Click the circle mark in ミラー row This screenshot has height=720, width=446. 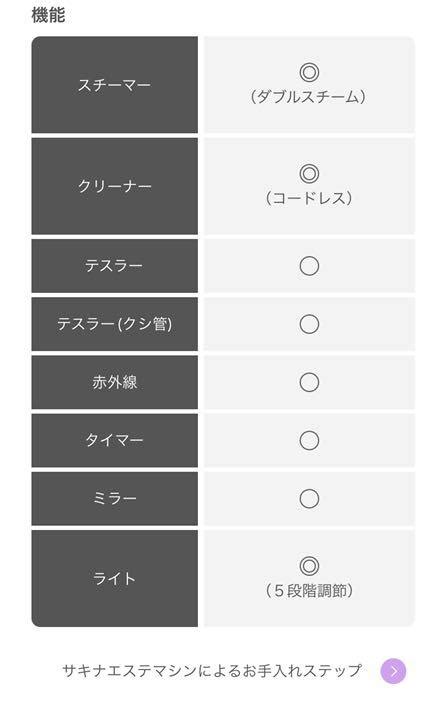(x=309, y=499)
